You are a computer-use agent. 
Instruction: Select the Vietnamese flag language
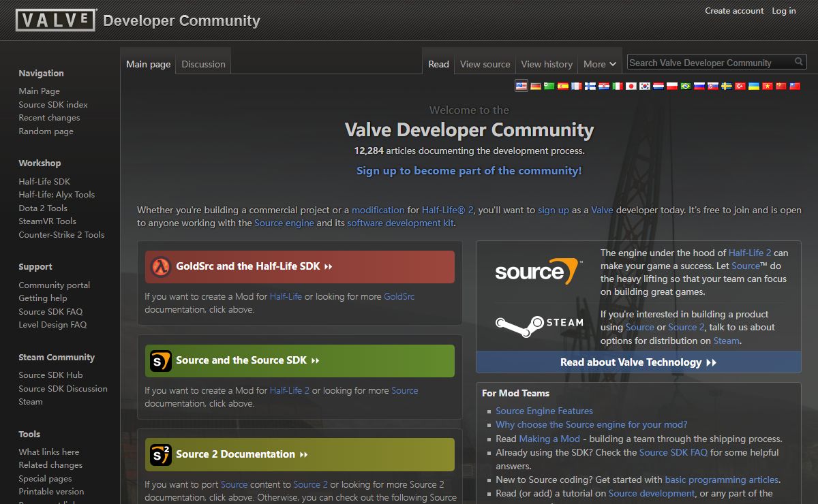[768, 86]
